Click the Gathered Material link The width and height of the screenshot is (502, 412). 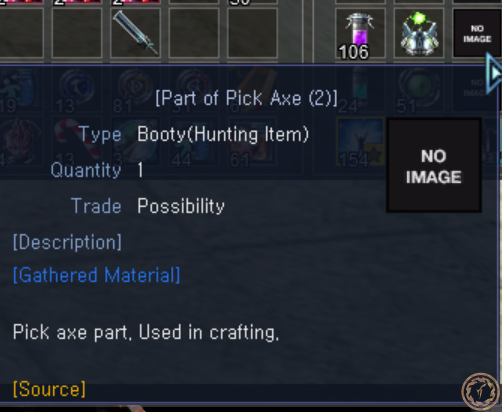96,275
